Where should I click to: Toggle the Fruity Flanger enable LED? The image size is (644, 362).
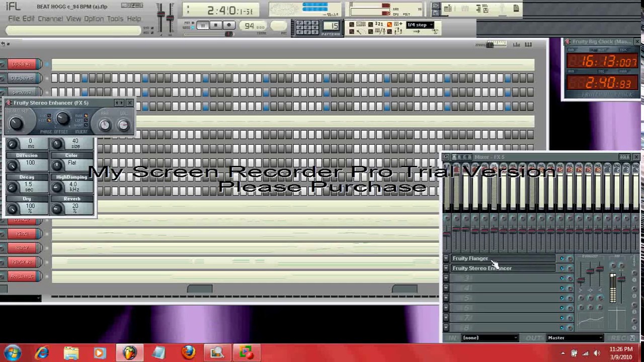pos(562,258)
